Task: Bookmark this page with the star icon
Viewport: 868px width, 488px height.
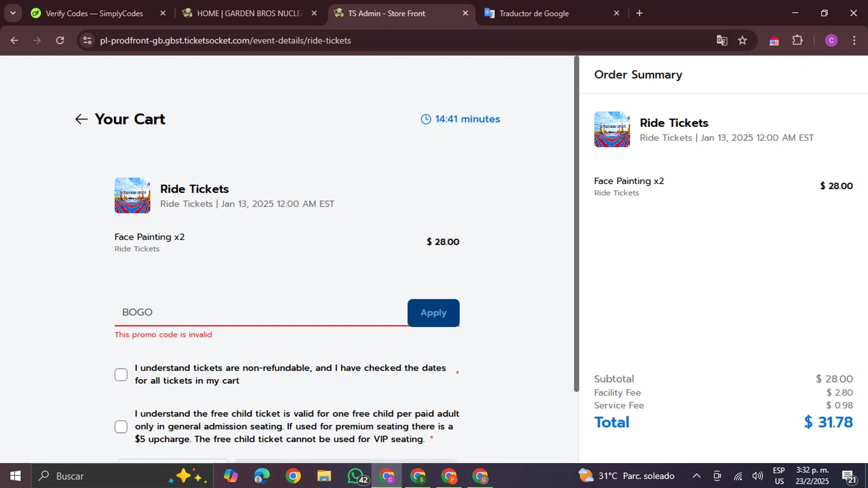Action: click(742, 41)
